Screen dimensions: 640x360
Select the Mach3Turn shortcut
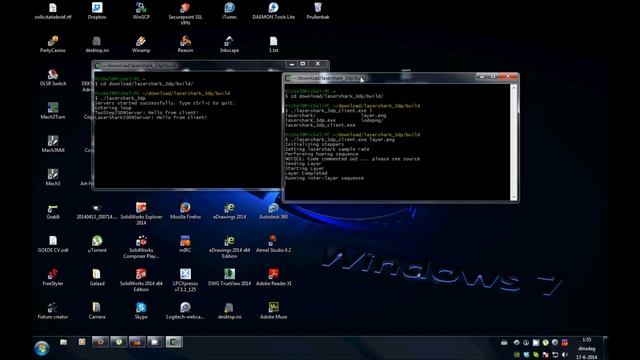53,111
